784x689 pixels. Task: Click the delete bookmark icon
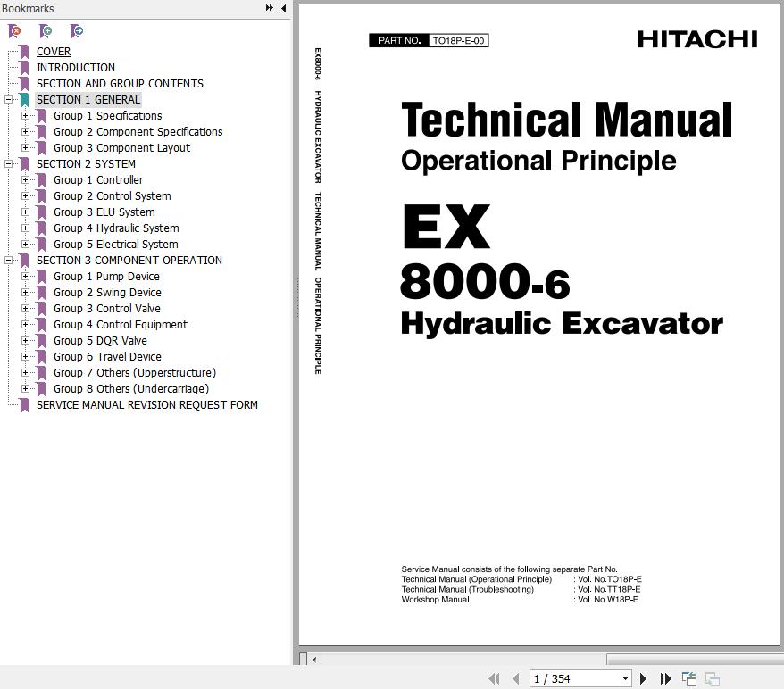(x=15, y=31)
